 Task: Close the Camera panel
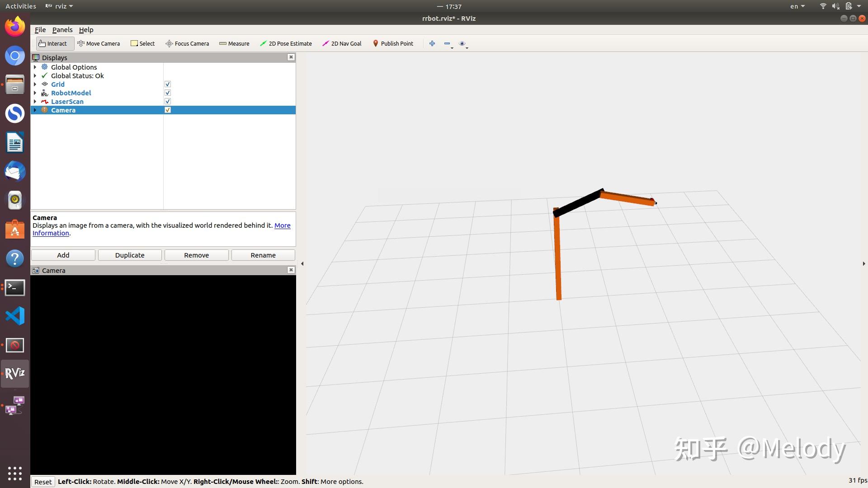click(x=291, y=270)
